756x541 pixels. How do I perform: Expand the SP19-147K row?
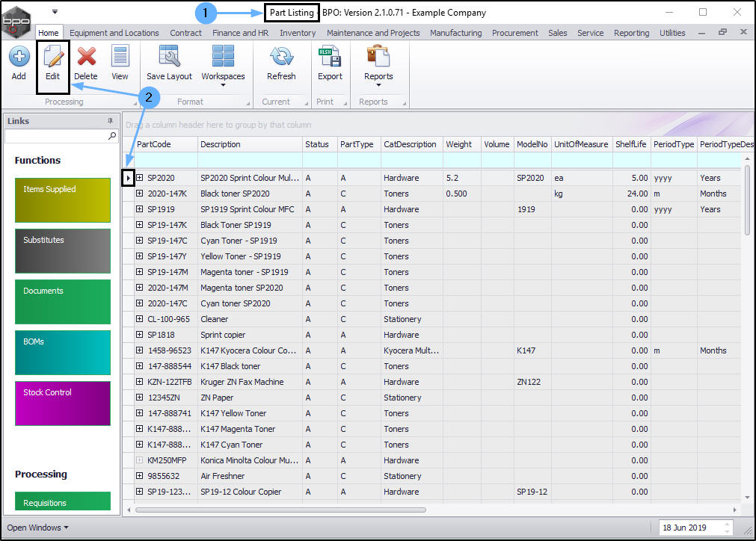139,224
